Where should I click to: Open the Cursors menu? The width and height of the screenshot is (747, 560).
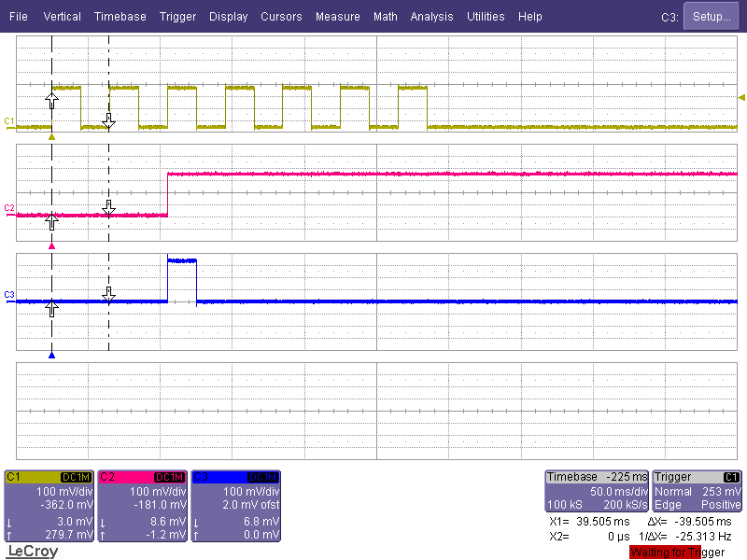(281, 17)
